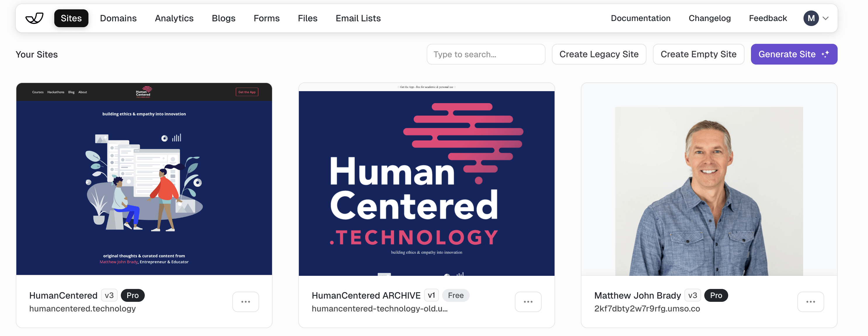The image size is (868, 336).
Task: Open Matthew John Brady ellipsis menu
Action: (x=811, y=302)
